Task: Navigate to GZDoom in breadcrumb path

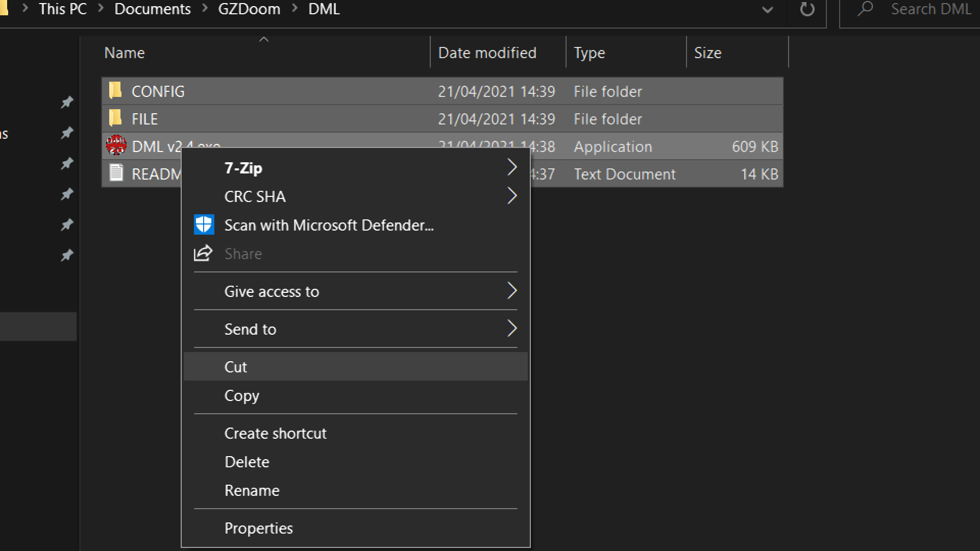Action: [x=249, y=9]
